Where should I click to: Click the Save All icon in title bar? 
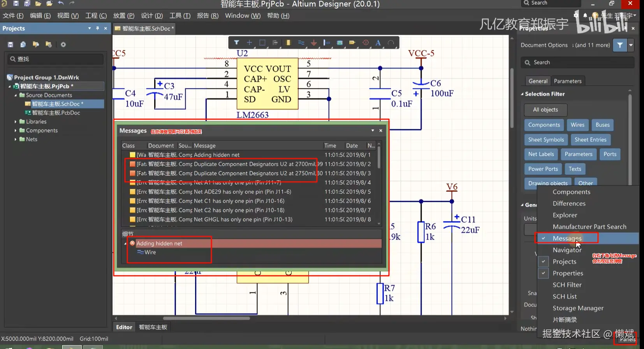(27, 3)
